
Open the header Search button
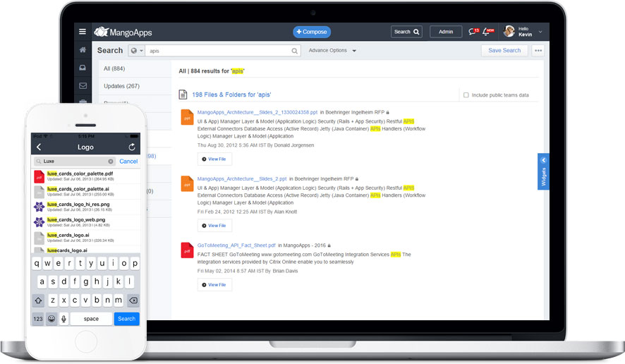point(406,32)
